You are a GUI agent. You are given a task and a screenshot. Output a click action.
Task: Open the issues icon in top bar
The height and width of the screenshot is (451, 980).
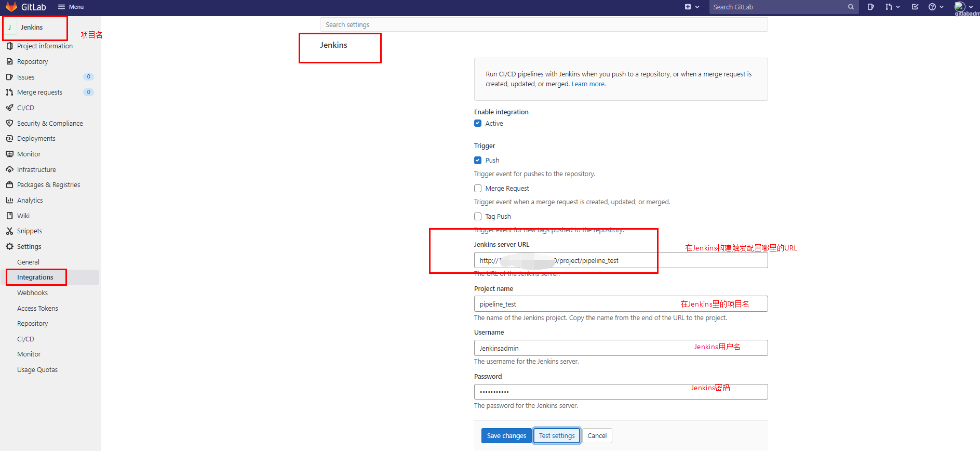point(870,7)
